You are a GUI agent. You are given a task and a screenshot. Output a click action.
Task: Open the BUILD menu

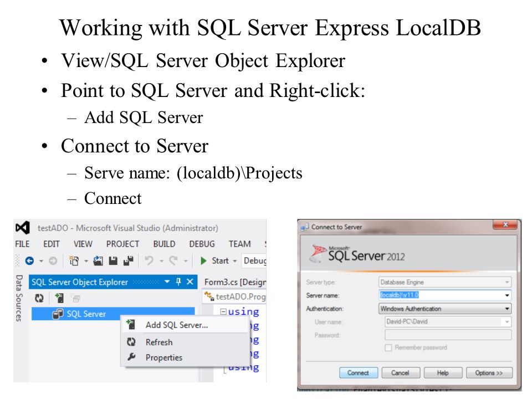tap(164, 244)
